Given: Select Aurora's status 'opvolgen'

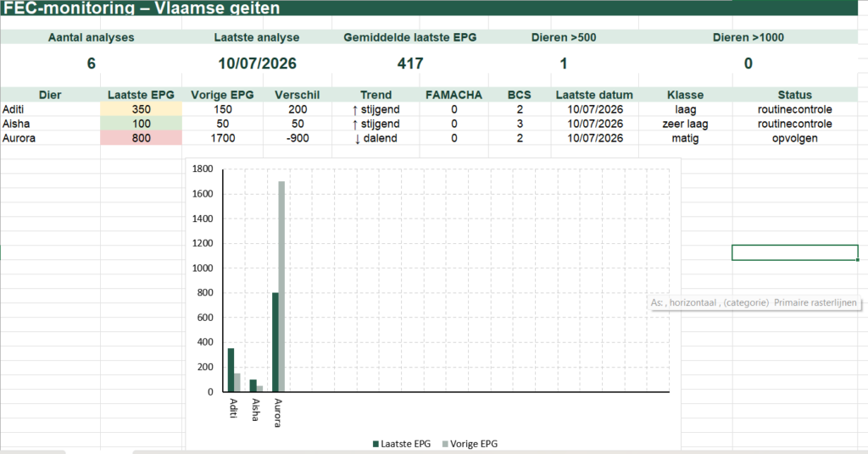Looking at the screenshot, I should (x=795, y=138).
